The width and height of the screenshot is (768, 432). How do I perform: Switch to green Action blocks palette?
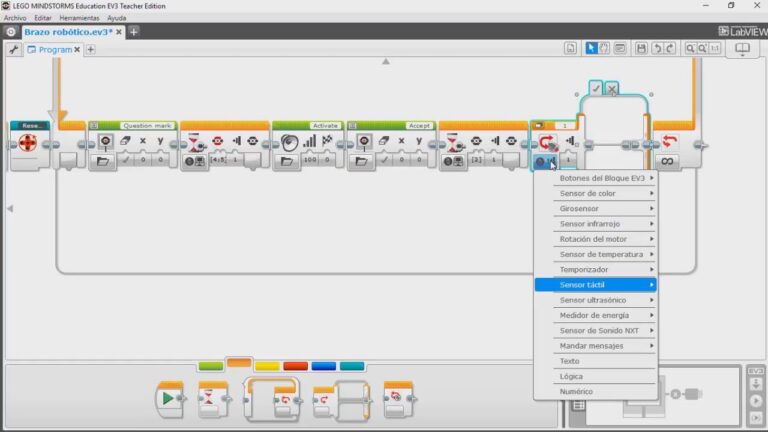click(x=211, y=366)
